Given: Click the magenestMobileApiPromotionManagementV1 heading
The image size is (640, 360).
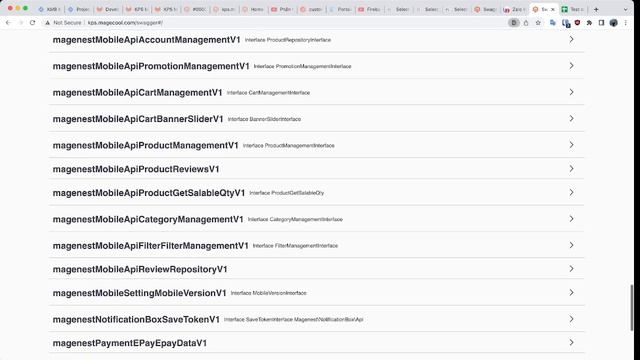Looking at the screenshot, I should pyautogui.click(x=151, y=66).
